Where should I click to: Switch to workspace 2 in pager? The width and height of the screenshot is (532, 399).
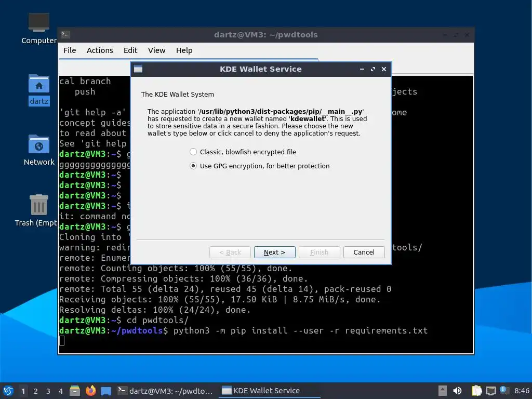click(36, 391)
